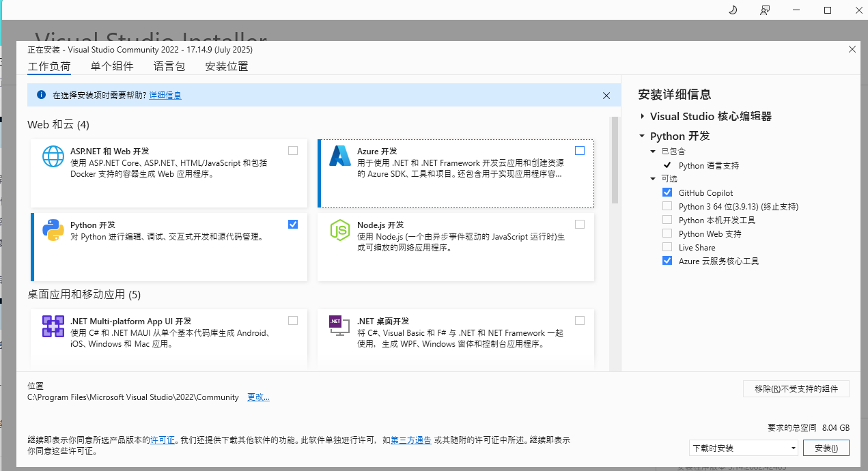Image resolution: width=868 pixels, height=471 pixels.
Task: Close the workload selection dialog
Action: 852,49
